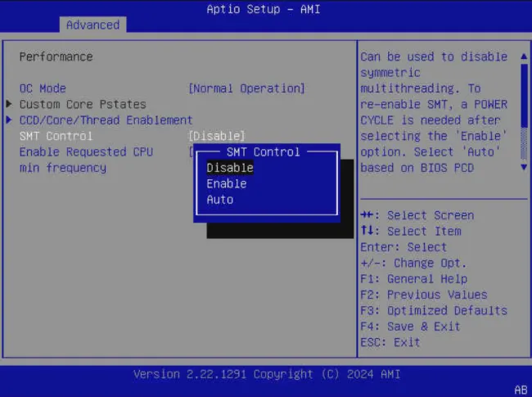Choose Enable in SMT Control popup
The height and width of the screenshot is (397, 532).
pyautogui.click(x=227, y=184)
